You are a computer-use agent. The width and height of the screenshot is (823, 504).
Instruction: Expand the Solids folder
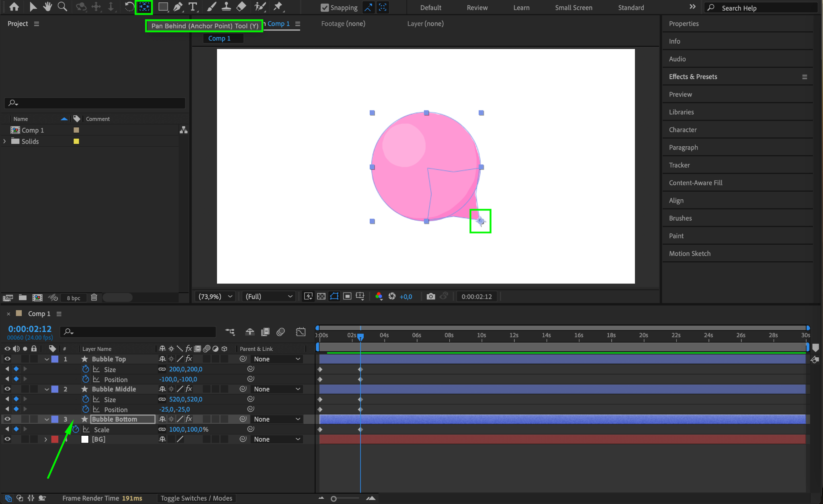coord(5,141)
